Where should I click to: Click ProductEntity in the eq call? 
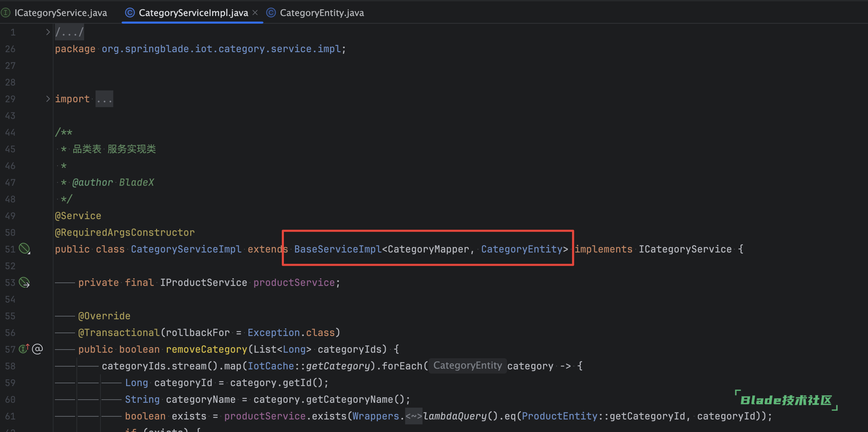click(x=559, y=416)
